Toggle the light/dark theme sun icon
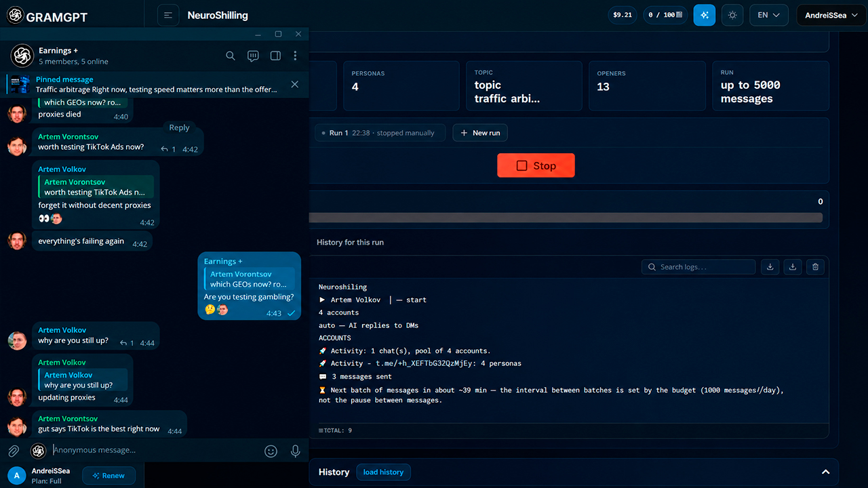The image size is (868, 488). (x=732, y=15)
